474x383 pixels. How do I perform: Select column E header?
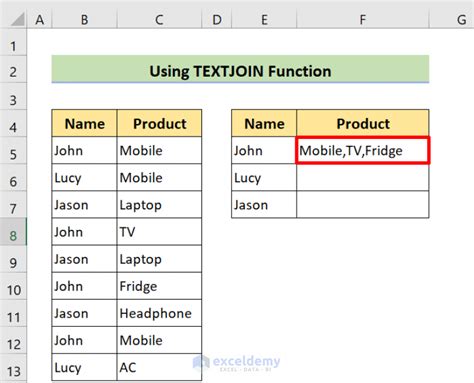[x=264, y=20]
